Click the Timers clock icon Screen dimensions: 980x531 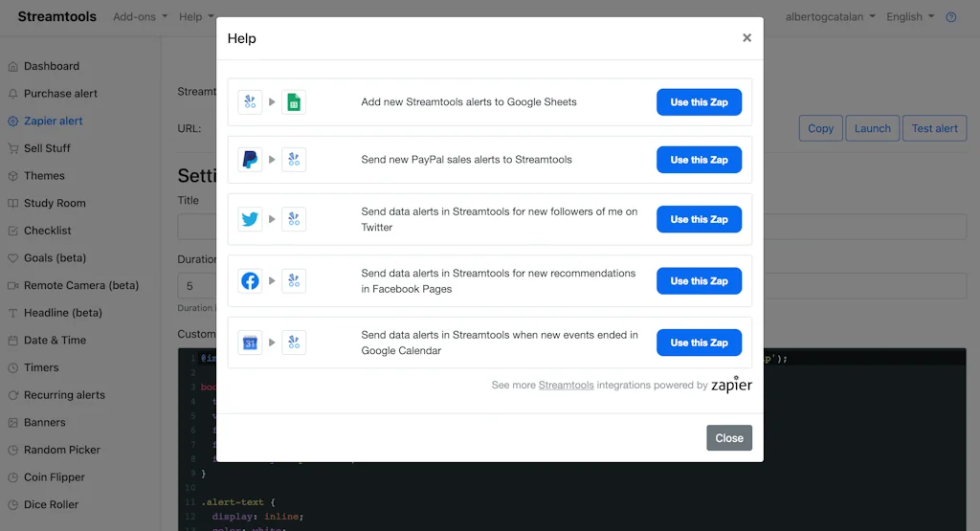[x=12, y=368]
